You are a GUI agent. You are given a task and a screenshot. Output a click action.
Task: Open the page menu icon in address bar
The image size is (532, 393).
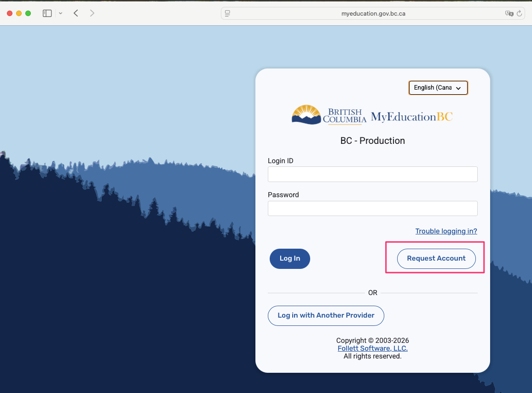(227, 13)
